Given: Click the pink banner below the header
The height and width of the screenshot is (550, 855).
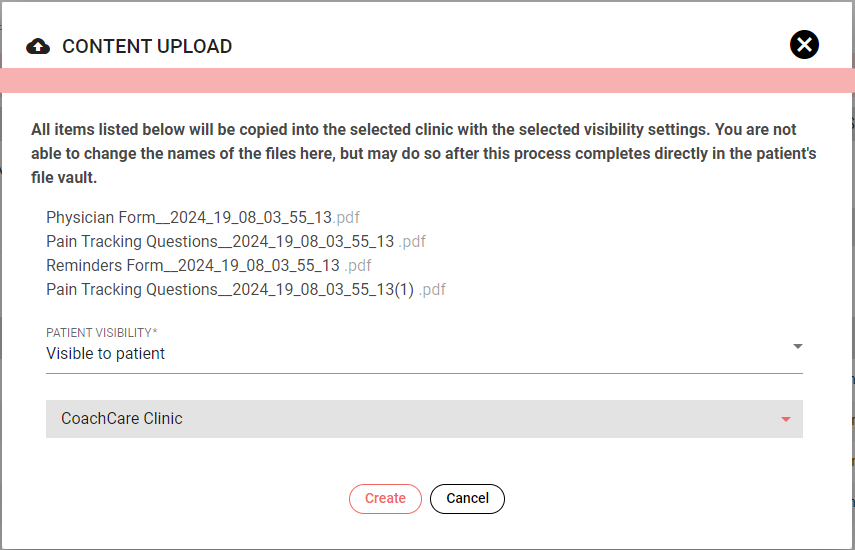Looking at the screenshot, I should [428, 81].
